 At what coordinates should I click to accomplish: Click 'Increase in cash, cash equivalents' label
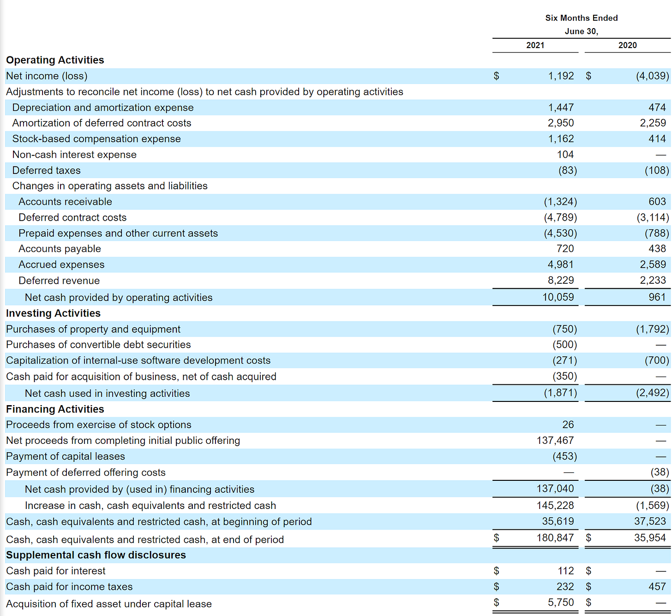pos(150,506)
